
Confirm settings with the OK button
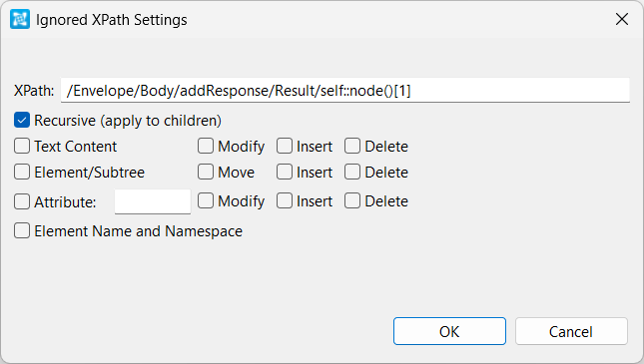coord(449,331)
